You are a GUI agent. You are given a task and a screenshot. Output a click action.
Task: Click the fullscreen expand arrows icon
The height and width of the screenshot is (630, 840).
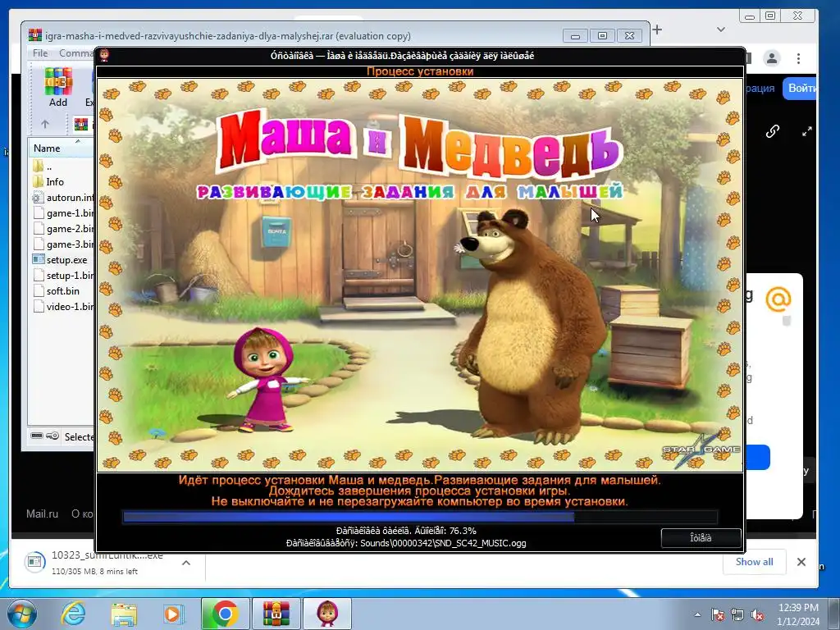pyautogui.click(x=807, y=131)
